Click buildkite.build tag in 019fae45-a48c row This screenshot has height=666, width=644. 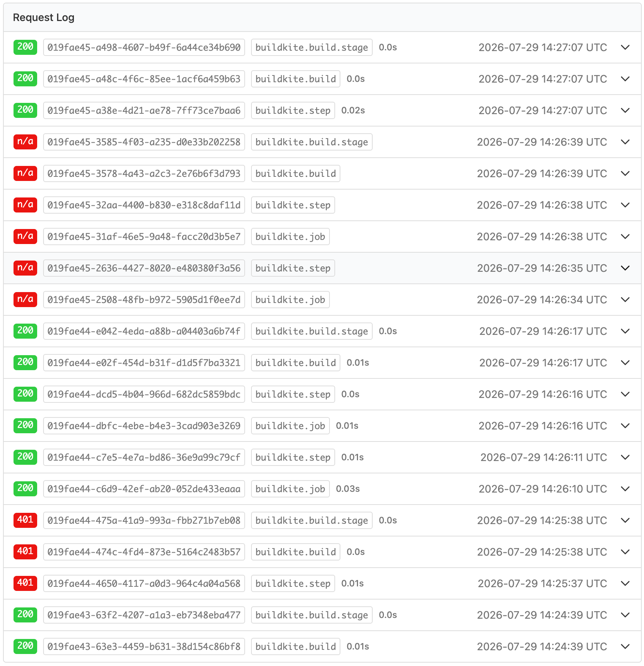pos(296,79)
